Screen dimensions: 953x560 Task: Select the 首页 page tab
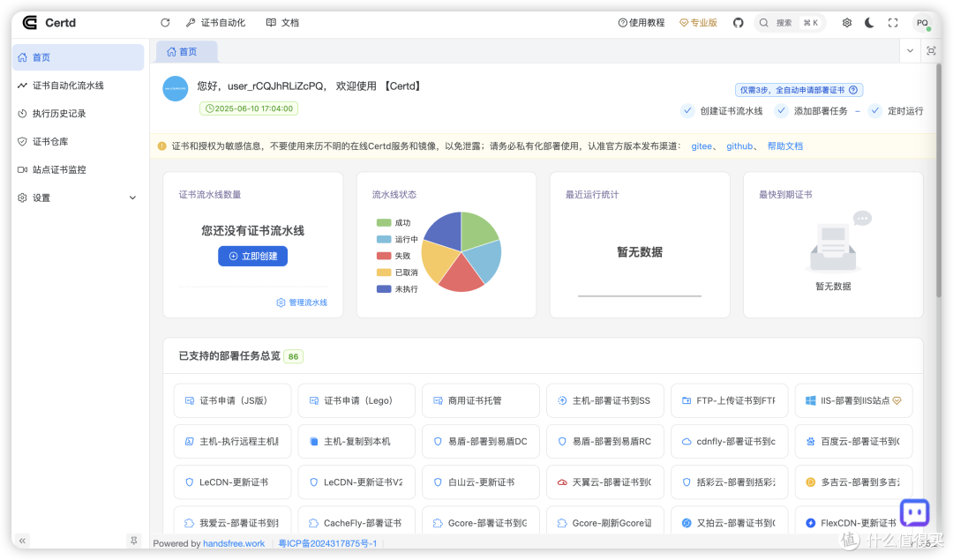(x=186, y=52)
